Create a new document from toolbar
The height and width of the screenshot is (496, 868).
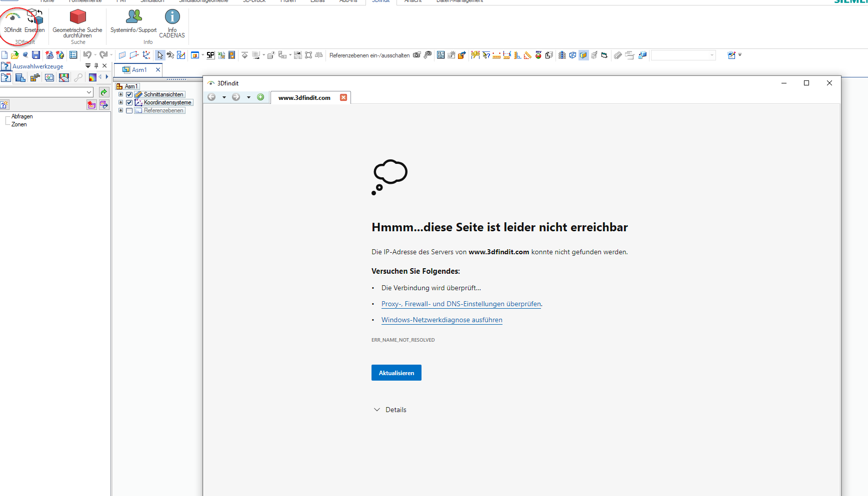(x=4, y=55)
